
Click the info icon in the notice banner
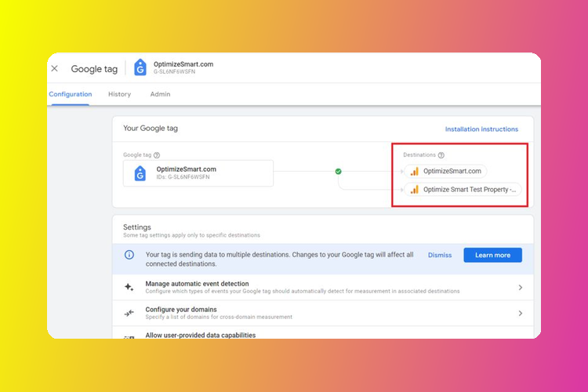129,255
